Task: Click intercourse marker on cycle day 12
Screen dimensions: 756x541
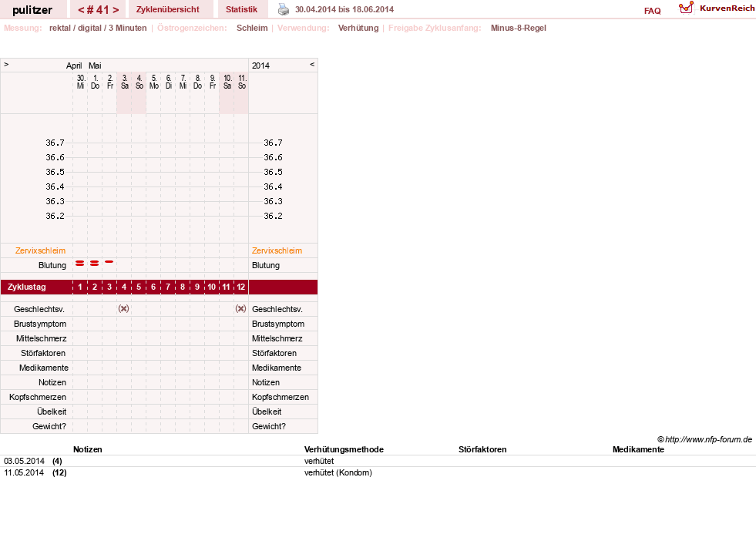Action: 240,308
